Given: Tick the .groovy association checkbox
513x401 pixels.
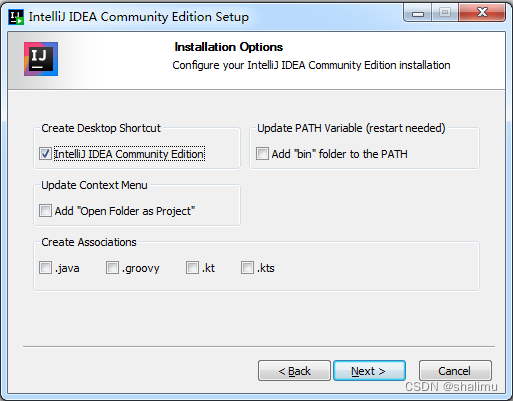Looking at the screenshot, I should 112,268.
